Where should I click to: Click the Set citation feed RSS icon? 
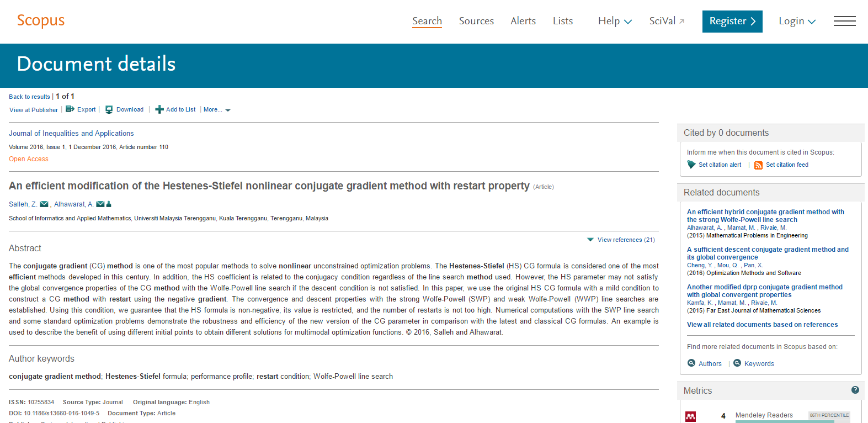tap(759, 165)
